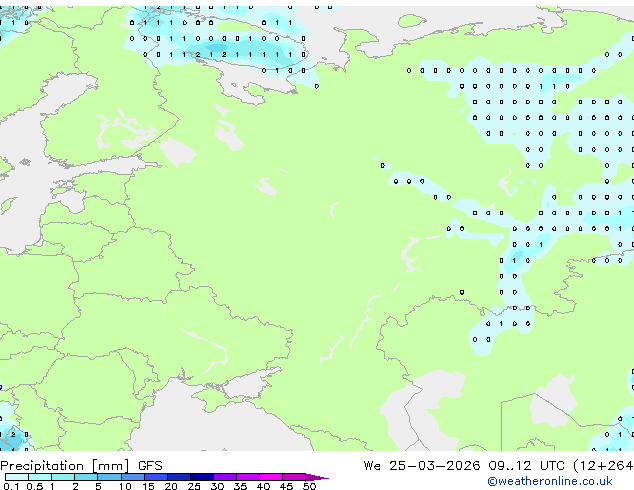
Task: Select the 2–5 mm legend color
Action: [x=86, y=477]
